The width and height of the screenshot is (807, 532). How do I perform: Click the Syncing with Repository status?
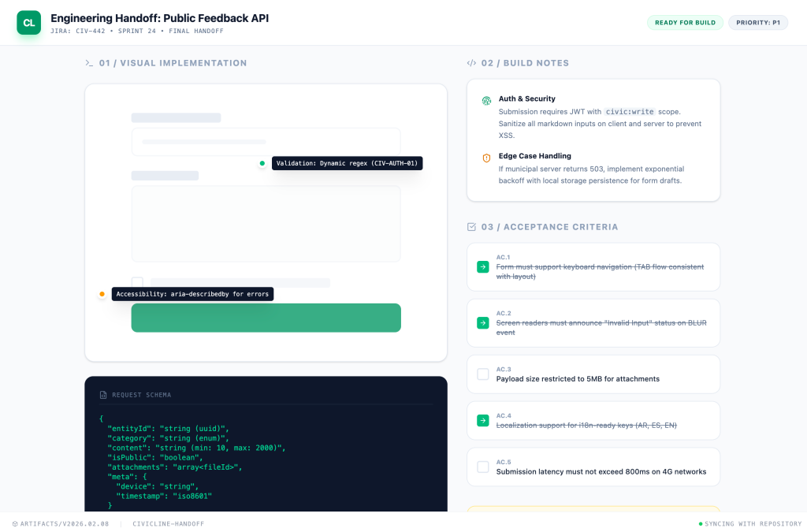coord(749,523)
